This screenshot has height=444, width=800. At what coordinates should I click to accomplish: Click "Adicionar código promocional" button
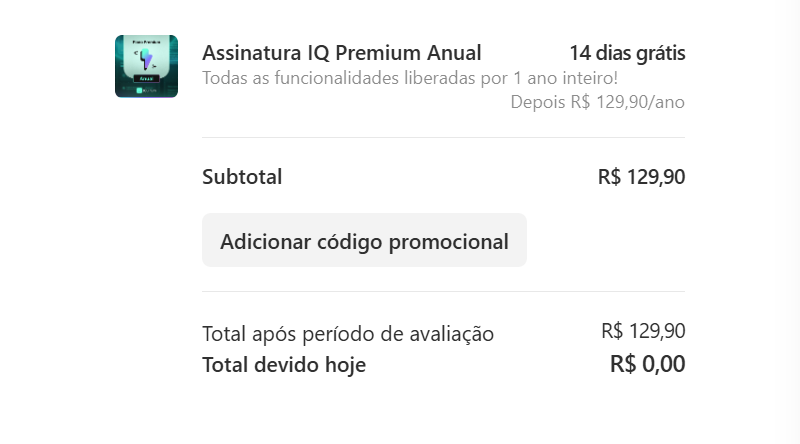(x=364, y=241)
